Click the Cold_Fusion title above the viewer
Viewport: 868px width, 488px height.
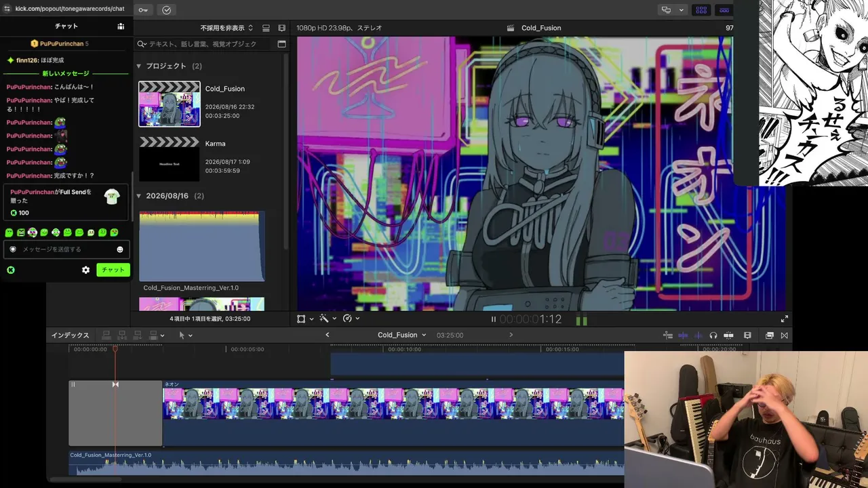(x=540, y=28)
